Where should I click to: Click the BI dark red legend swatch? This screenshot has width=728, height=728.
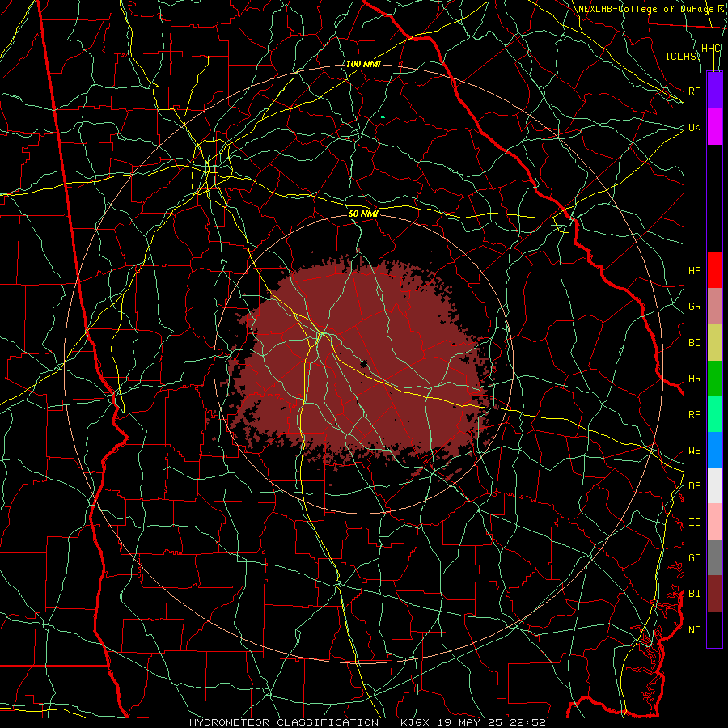(714, 594)
